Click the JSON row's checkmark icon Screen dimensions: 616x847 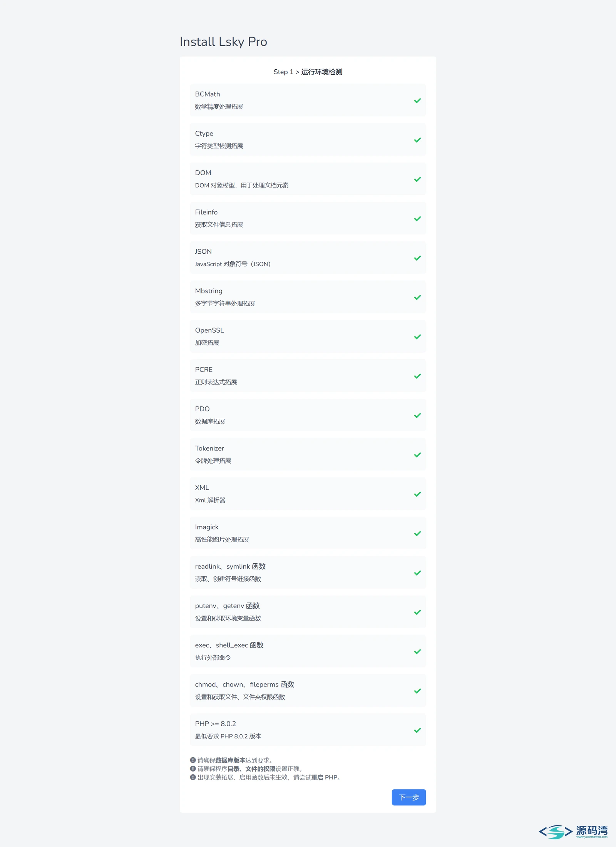click(x=417, y=258)
